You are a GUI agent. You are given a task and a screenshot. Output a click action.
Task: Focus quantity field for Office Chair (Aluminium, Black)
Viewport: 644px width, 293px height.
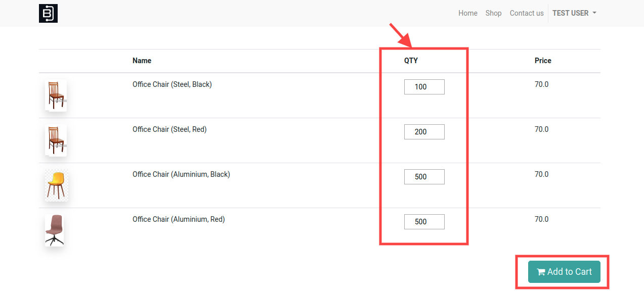click(x=424, y=177)
